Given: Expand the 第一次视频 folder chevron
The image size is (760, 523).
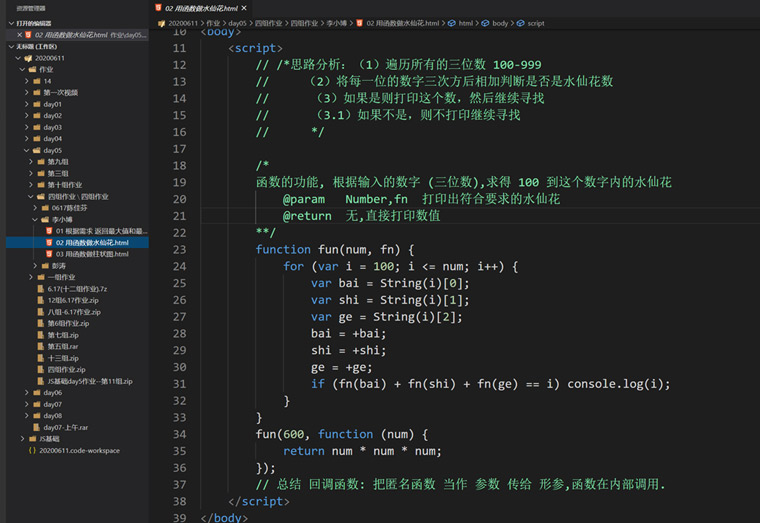Looking at the screenshot, I should (x=27, y=93).
